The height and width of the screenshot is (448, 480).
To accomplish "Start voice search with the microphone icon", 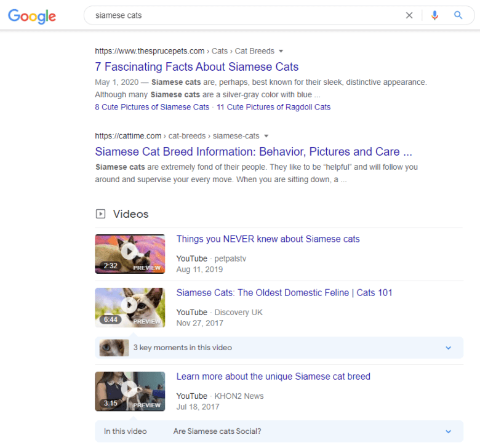I will coord(434,15).
